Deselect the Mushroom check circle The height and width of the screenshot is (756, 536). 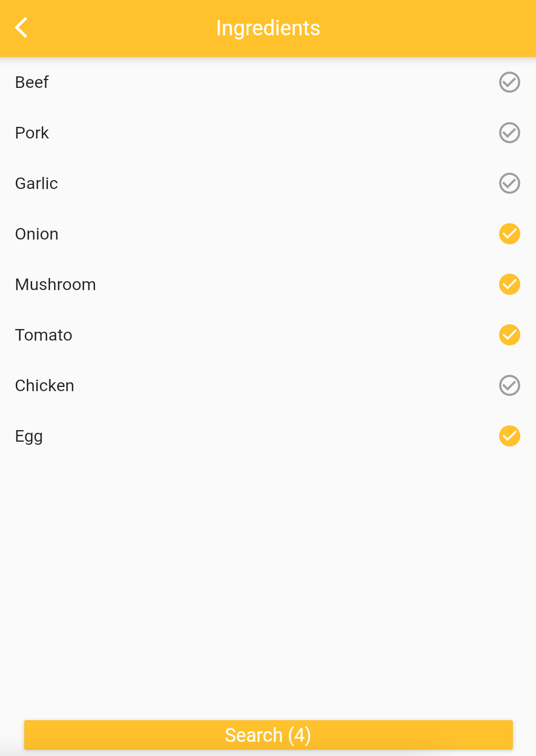[509, 284]
